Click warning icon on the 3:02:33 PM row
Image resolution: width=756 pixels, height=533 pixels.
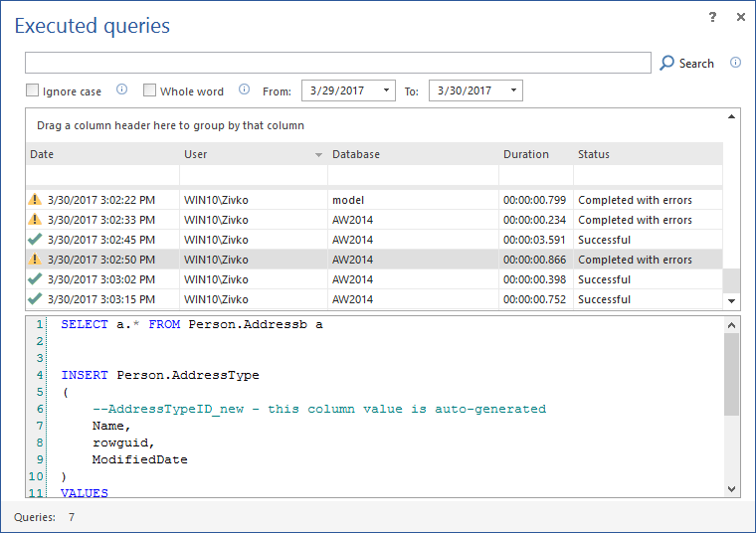click(x=35, y=219)
